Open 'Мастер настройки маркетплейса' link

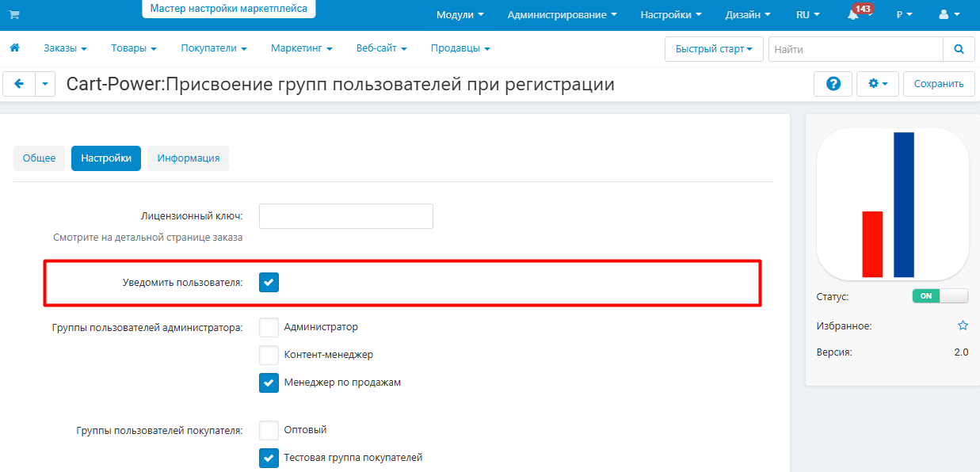(229, 9)
